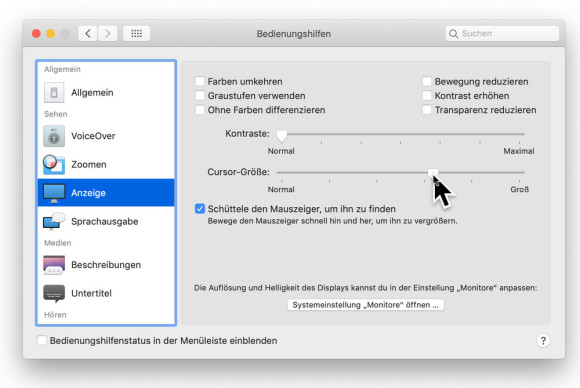Click the red close window button
Viewport: 580px width, 388px height.
click(36, 34)
